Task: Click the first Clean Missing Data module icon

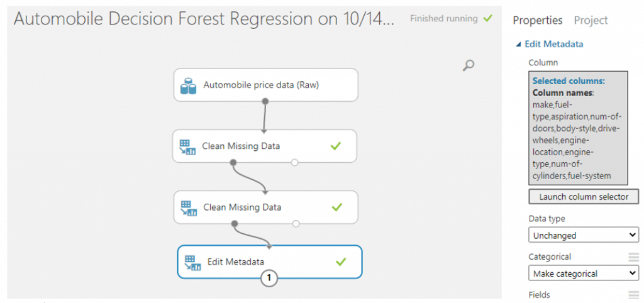Action: tap(187, 147)
